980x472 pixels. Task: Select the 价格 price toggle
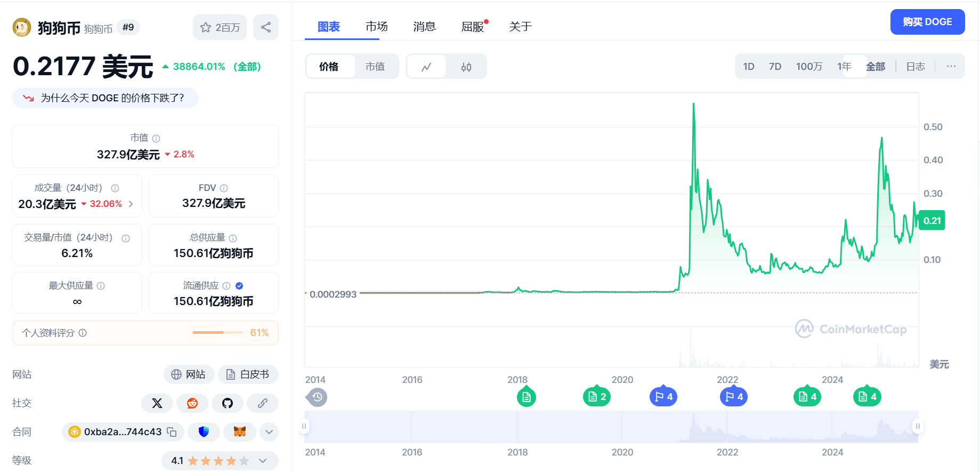coord(329,67)
